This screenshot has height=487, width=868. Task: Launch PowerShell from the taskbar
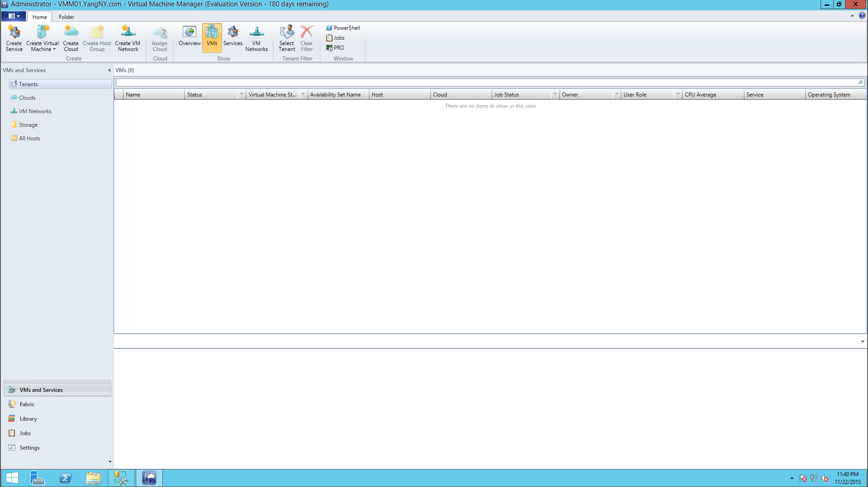click(65, 478)
